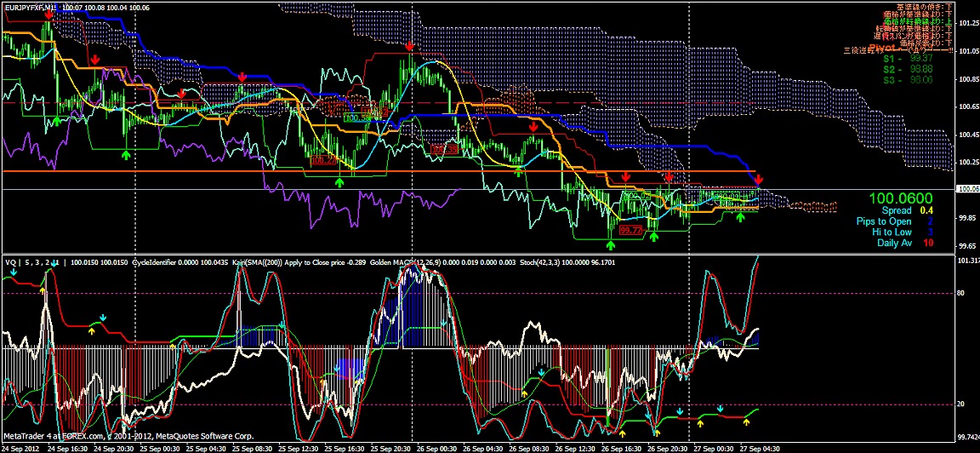Click the red down arrow above the first candle spike
The width and height of the screenshot is (980, 453).
coord(50,14)
